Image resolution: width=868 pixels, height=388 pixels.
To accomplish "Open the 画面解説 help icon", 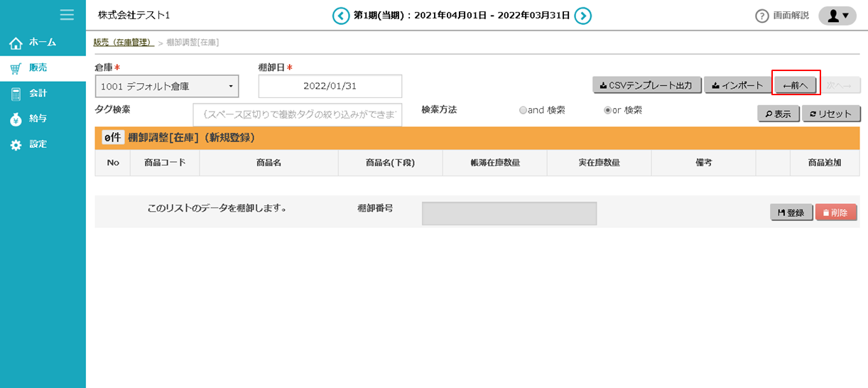I will tap(762, 16).
